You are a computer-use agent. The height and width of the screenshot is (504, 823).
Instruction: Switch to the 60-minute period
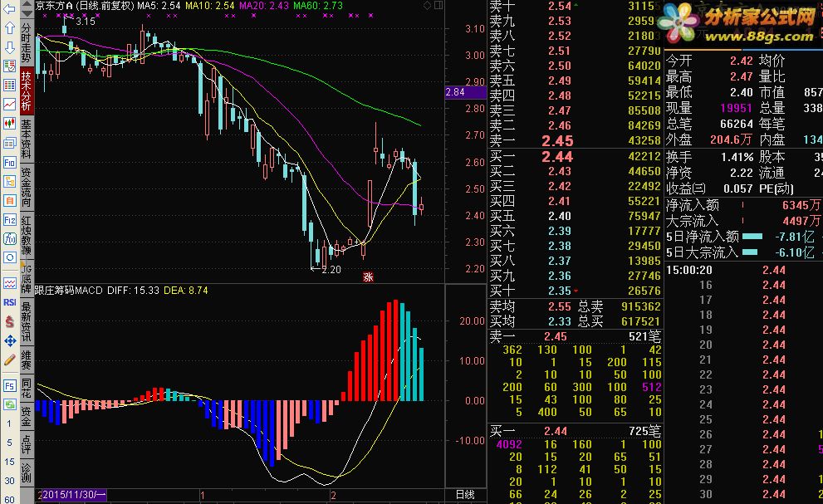point(9,499)
